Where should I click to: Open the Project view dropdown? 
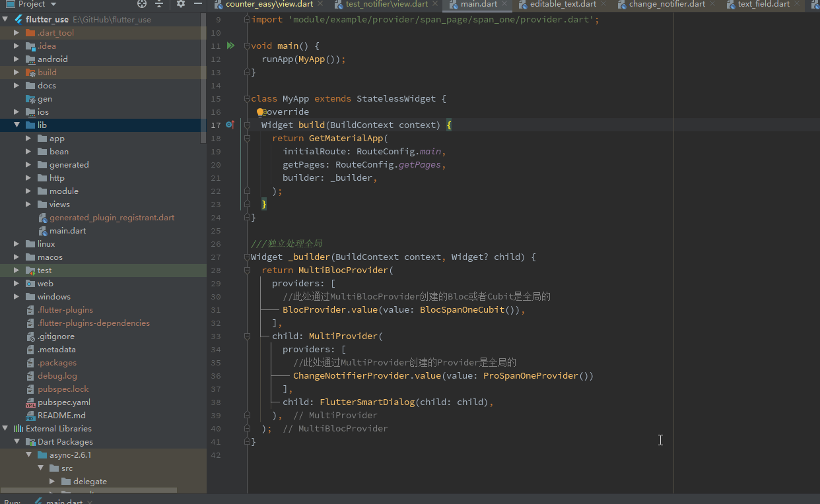click(x=51, y=4)
